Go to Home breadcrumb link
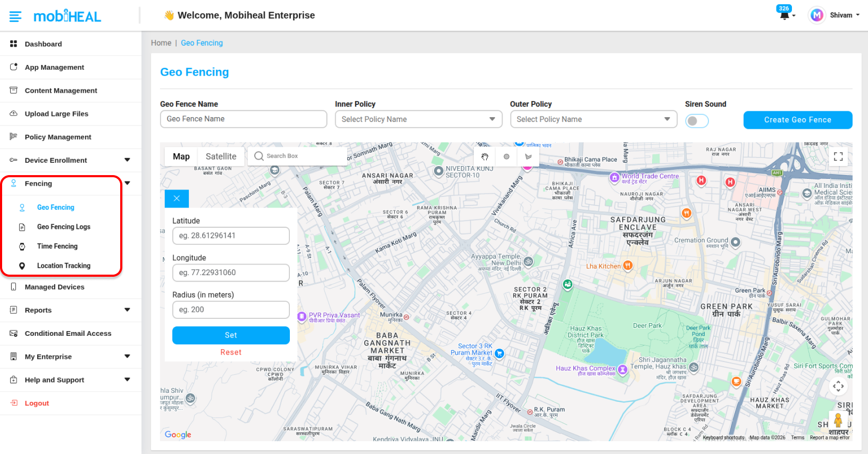The height and width of the screenshot is (454, 868). click(x=161, y=43)
